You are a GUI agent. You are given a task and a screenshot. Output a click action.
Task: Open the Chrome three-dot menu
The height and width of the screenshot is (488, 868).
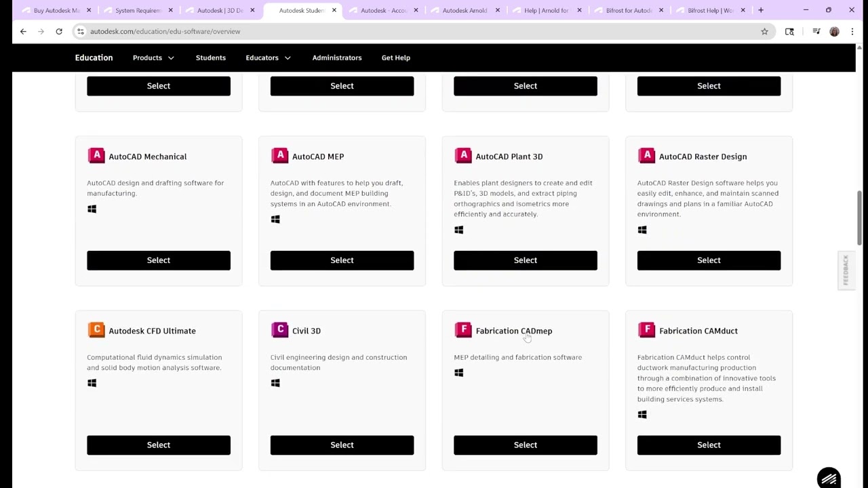[x=852, y=31]
